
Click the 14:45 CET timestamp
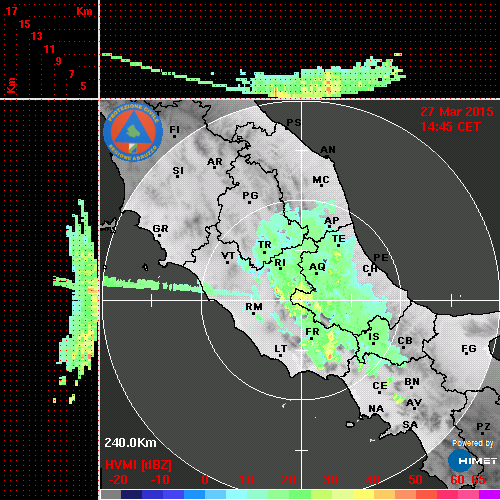click(x=450, y=127)
